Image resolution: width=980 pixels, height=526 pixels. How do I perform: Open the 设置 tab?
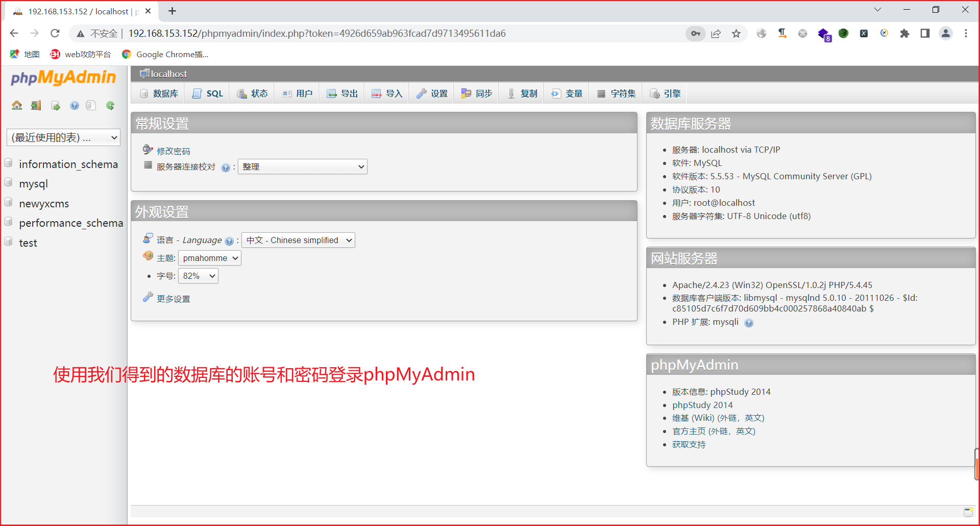pyautogui.click(x=432, y=93)
